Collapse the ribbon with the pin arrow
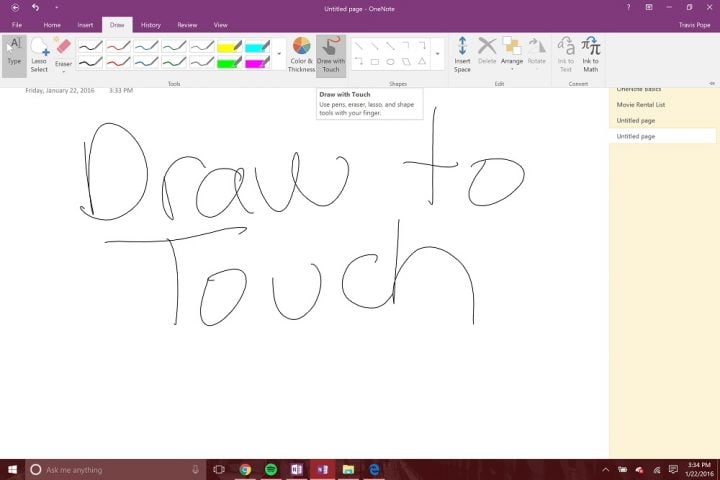The image size is (720, 480). click(712, 84)
